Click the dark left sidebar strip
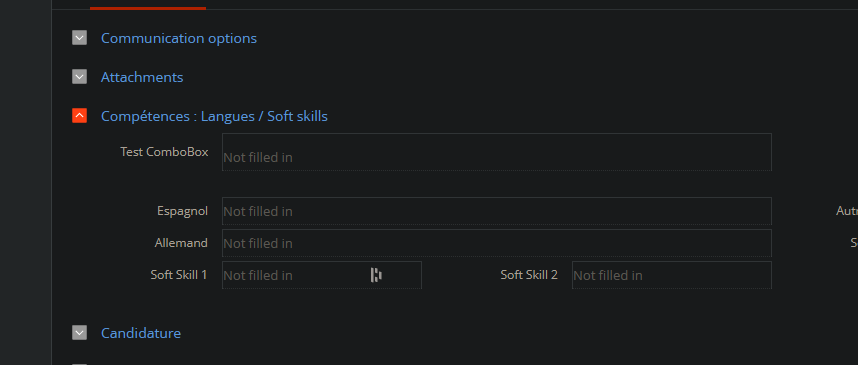Image resolution: width=858 pixels, height=365 pixels. pos(26,182)
